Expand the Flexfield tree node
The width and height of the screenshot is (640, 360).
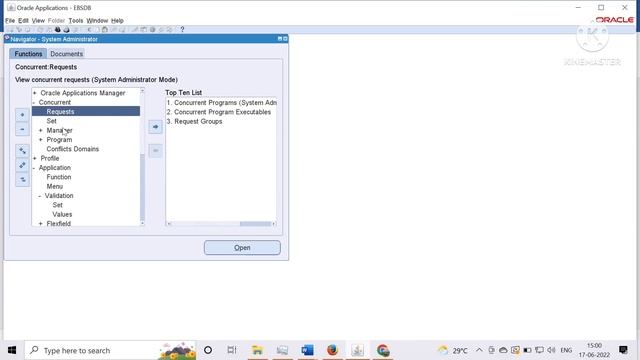pyautogui.click(x=40, y=224)
